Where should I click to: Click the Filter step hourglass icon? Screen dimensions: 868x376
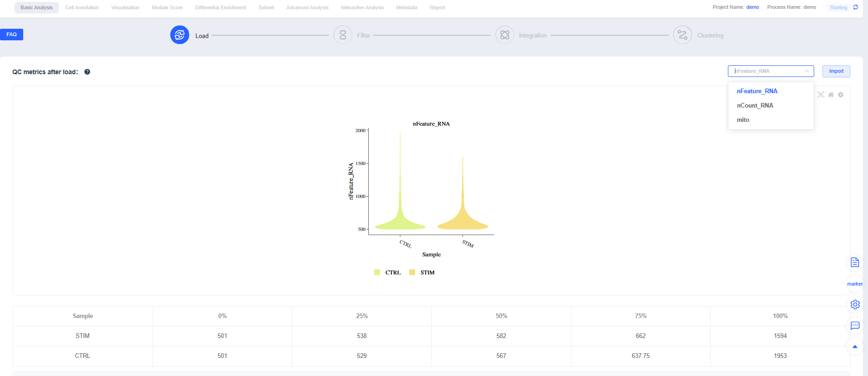click(343, 35)
